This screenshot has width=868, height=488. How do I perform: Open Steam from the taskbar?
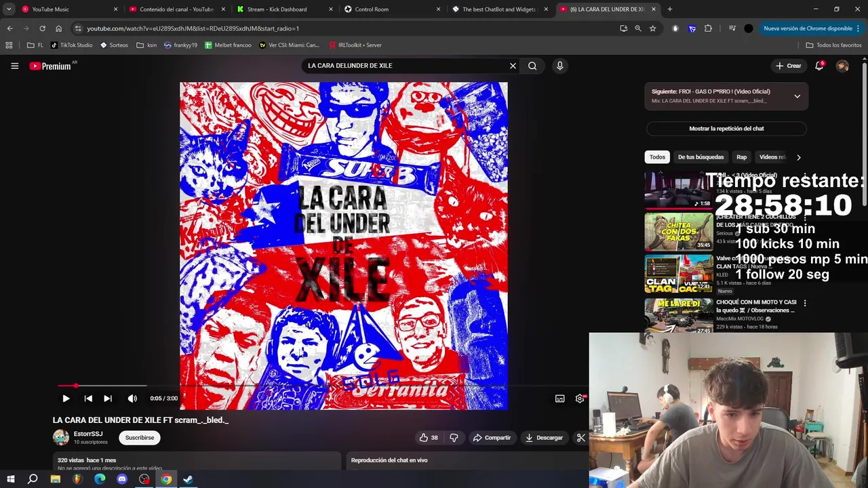click(x=189, y=479)
